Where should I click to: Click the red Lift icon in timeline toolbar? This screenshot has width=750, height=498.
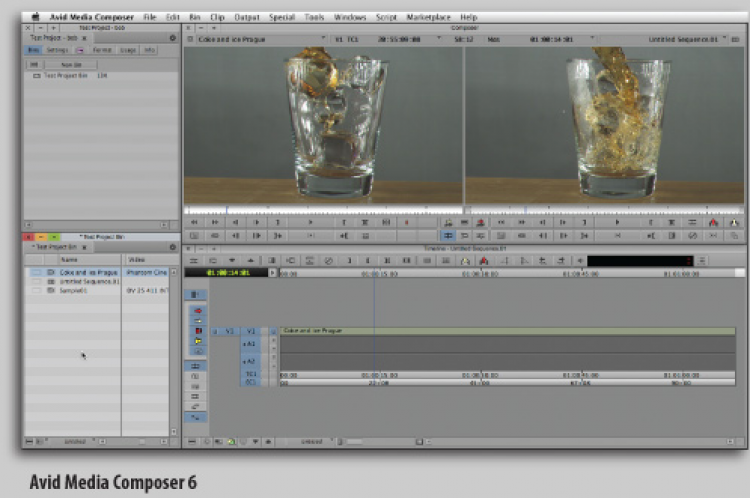point(484,261)
